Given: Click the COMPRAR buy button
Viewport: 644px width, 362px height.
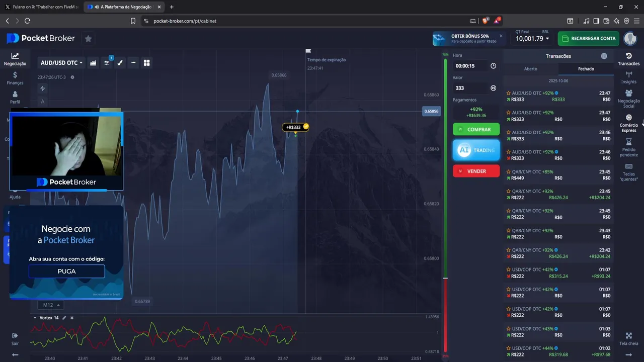Looking at the screenshot, I should coord(476,129).
